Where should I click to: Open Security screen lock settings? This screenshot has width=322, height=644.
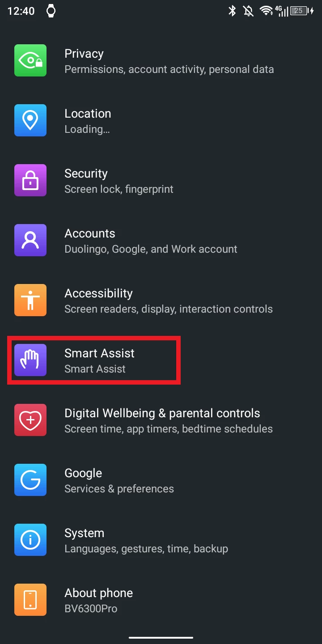pos(161,180)
